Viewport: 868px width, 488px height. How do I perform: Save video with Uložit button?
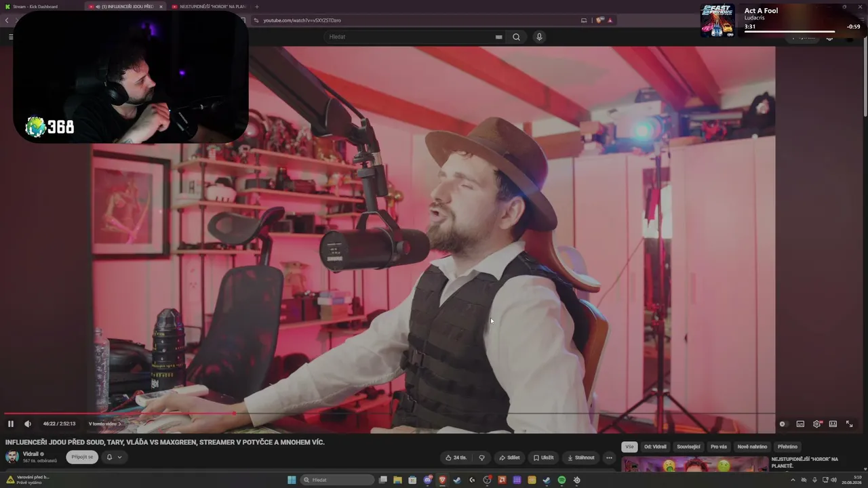click(543, 457)
